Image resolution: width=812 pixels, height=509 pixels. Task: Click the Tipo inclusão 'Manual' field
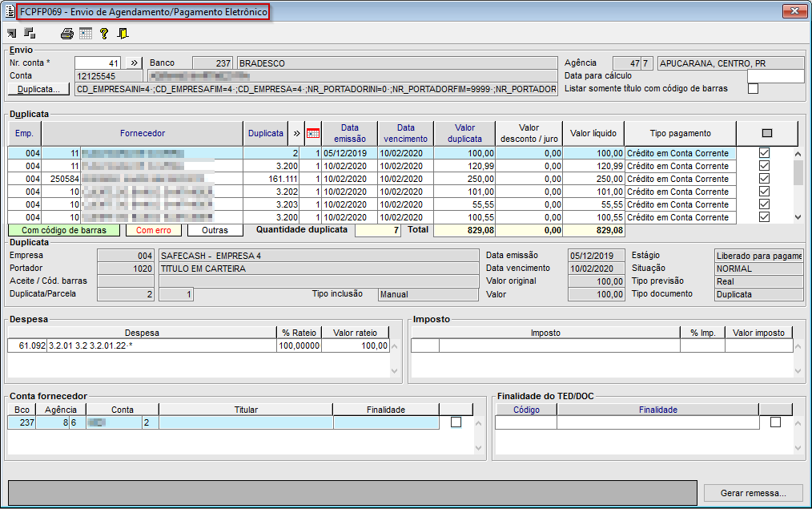[428, 294]
